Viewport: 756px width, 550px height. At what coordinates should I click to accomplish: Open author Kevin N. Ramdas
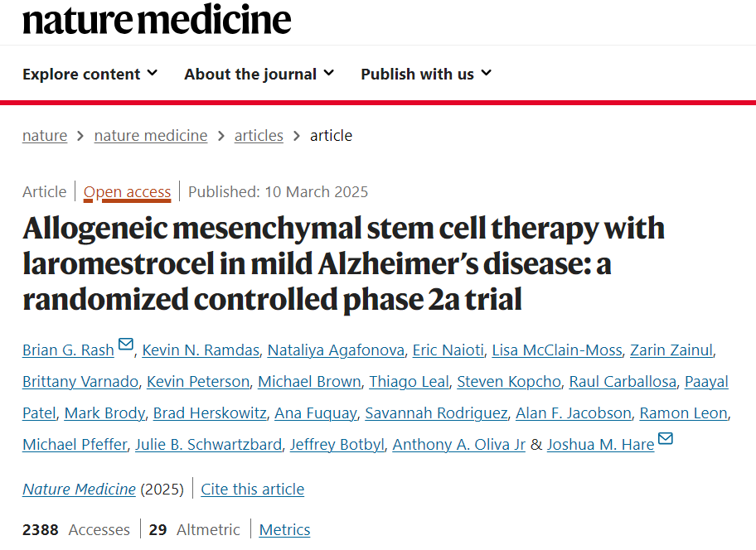(201, 350)
